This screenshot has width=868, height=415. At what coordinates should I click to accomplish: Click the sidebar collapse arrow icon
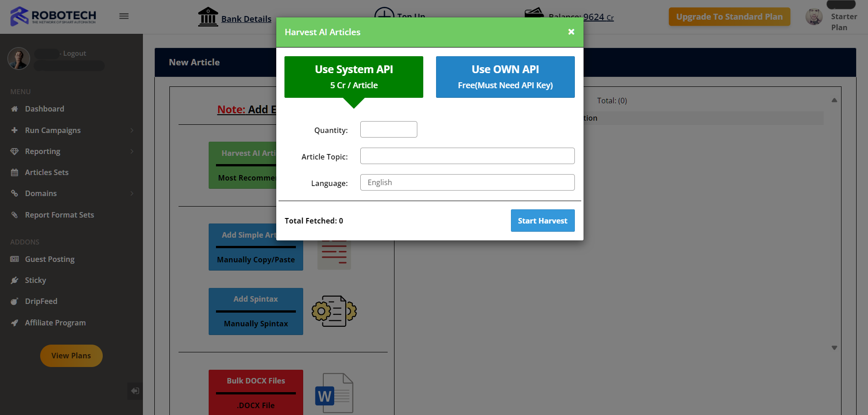point(135,391)
